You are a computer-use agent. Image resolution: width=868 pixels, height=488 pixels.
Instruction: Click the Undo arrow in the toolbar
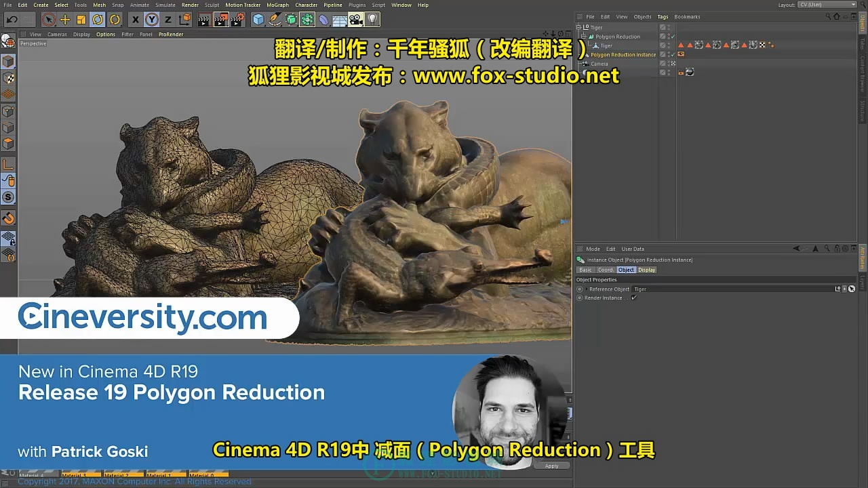(x=12, y=20)
